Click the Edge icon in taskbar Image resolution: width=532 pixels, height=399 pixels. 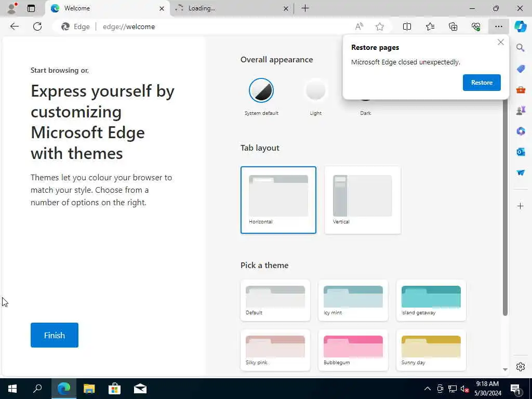(x=63, y=389)
